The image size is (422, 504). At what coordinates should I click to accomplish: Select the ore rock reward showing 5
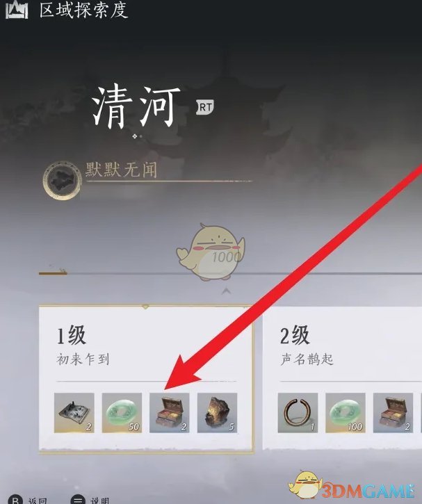[x=218, y=413]
